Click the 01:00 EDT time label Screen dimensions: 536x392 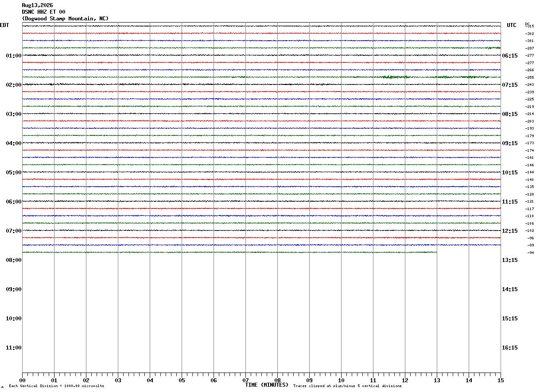pyautogui.click(x=13, y=56)
